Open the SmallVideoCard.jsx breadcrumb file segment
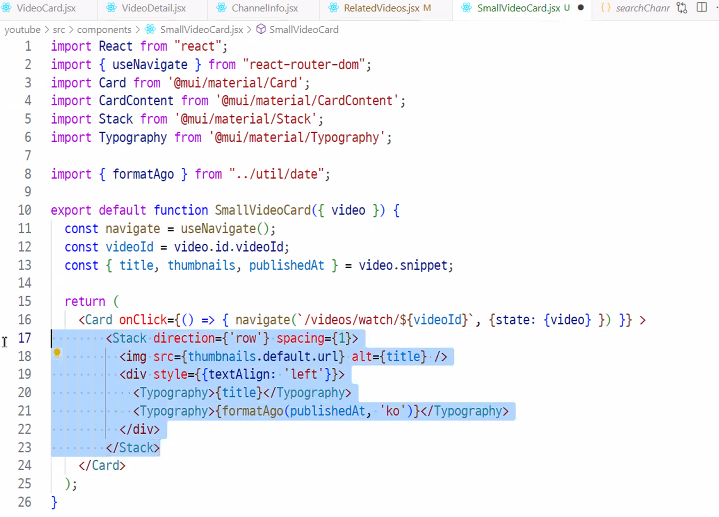Viewport: 719px width, 517px height. click(x=201, y=29)
